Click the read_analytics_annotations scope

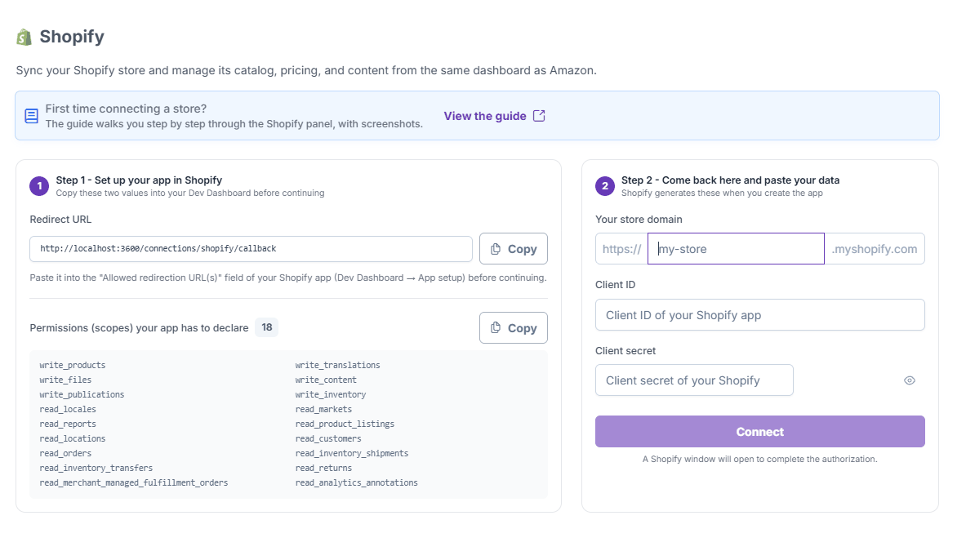tap(357, 483)
